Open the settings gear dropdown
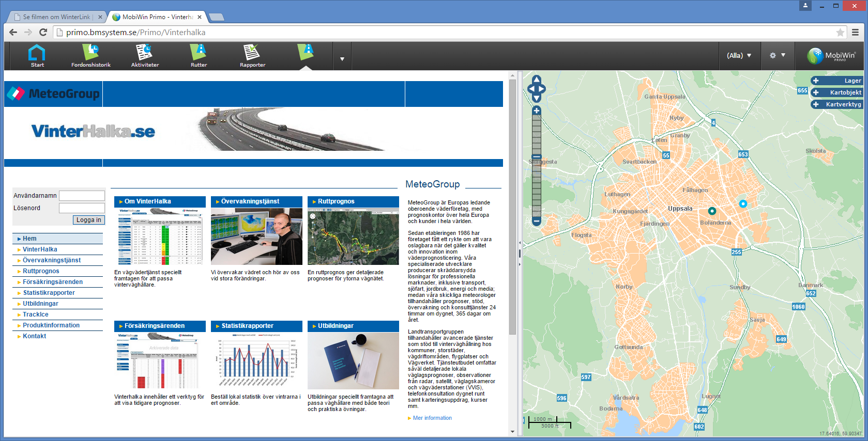The height and width of the screenshot is (441, 868). (778, 55)
